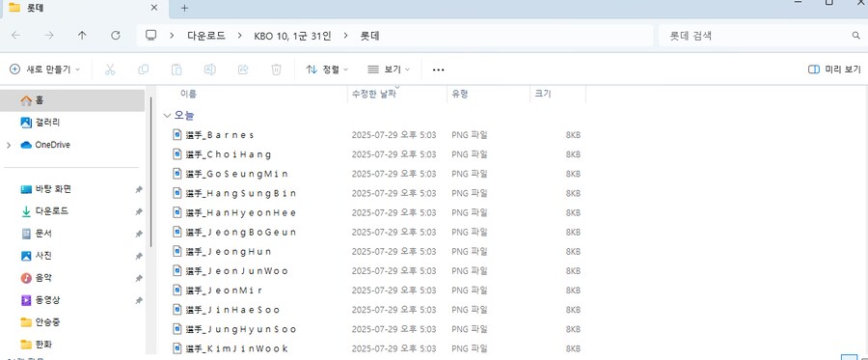This screenshot has height=360, width=868.
Task: Open the 새로 만들기 dropdown
Action: (44, 69)
